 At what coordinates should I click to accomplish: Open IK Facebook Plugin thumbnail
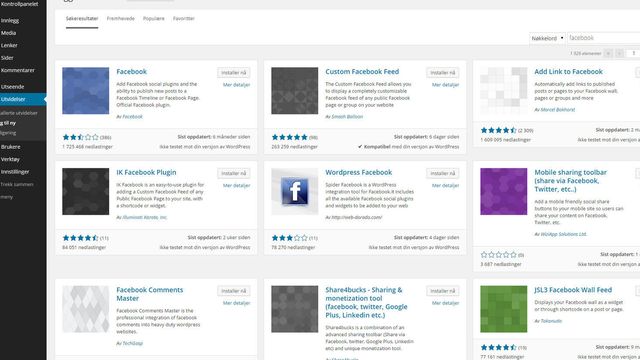tap(85, 191)
